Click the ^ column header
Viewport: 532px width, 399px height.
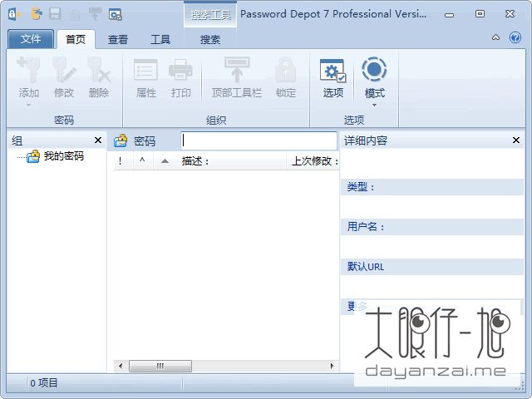click(142, 161)
